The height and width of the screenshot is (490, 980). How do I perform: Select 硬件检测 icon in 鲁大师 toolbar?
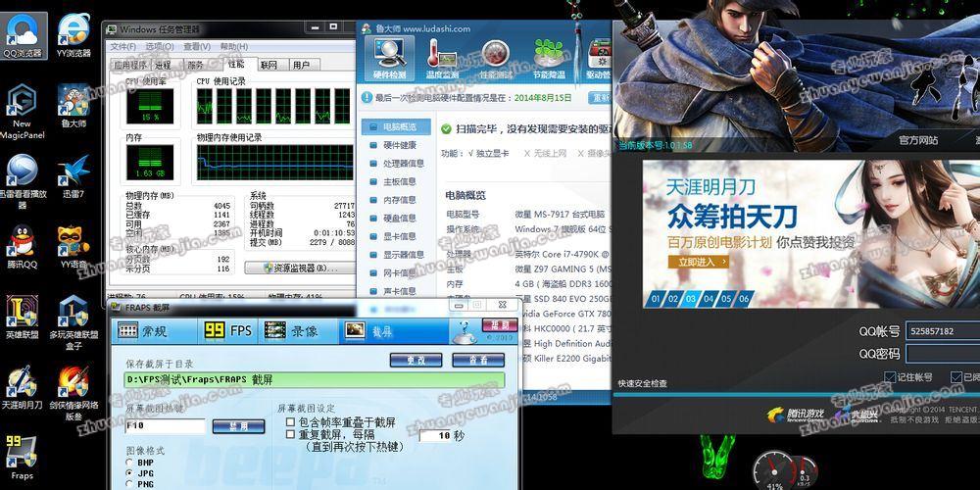(x=390, y=58)
